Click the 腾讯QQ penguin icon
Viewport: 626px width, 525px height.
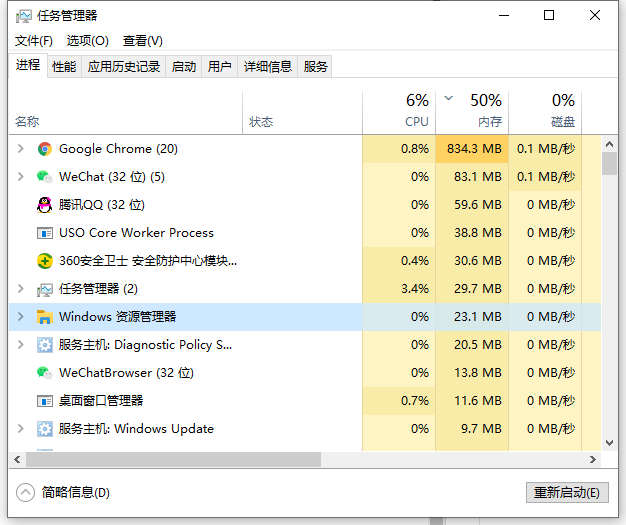(x=44, y=205)
